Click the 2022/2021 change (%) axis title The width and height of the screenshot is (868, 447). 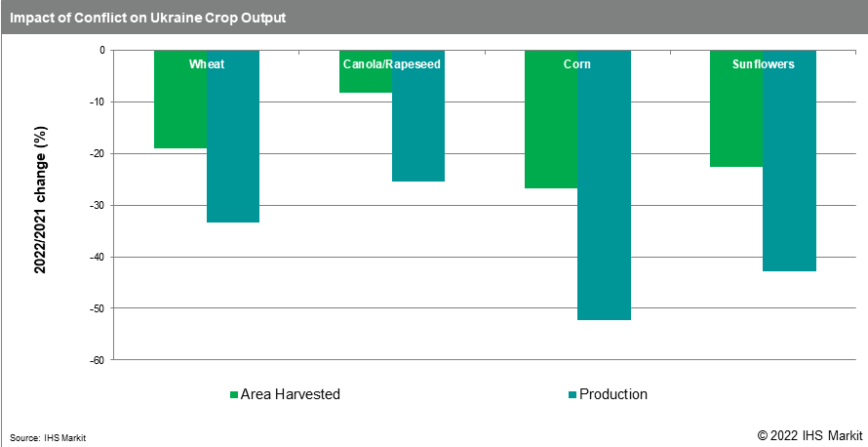coord(41,198)
